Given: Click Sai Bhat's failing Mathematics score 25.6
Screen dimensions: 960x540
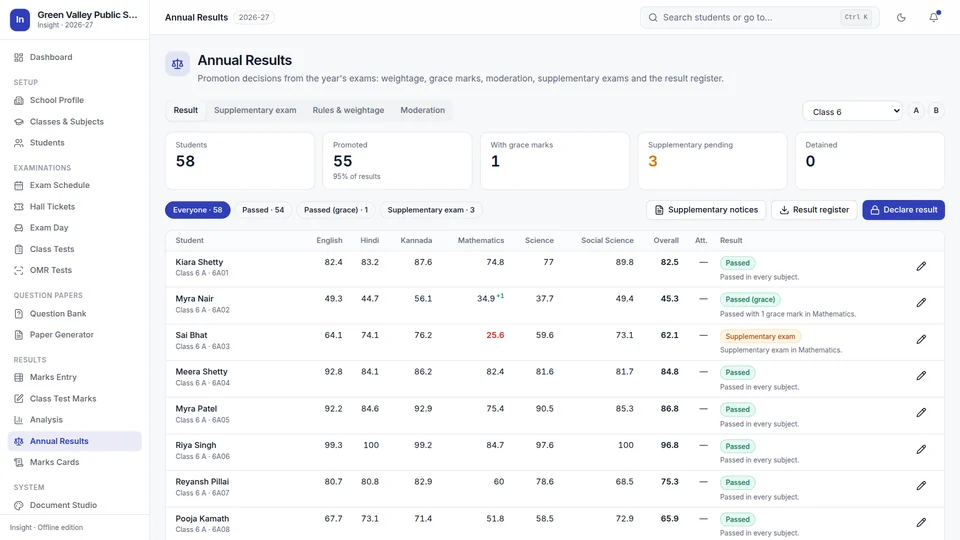Looking at the screenshot, I should point(495,336).
